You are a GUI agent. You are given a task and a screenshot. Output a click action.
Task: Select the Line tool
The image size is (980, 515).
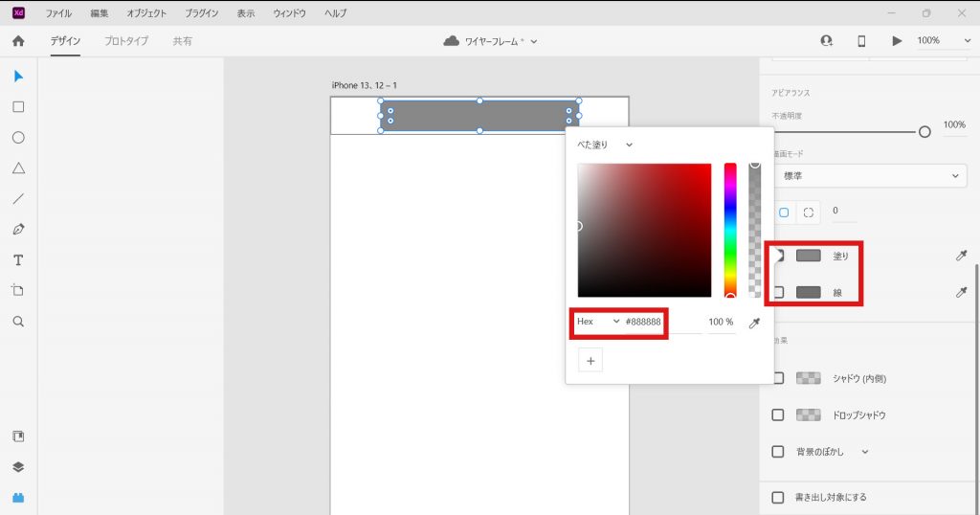point(18,199)
